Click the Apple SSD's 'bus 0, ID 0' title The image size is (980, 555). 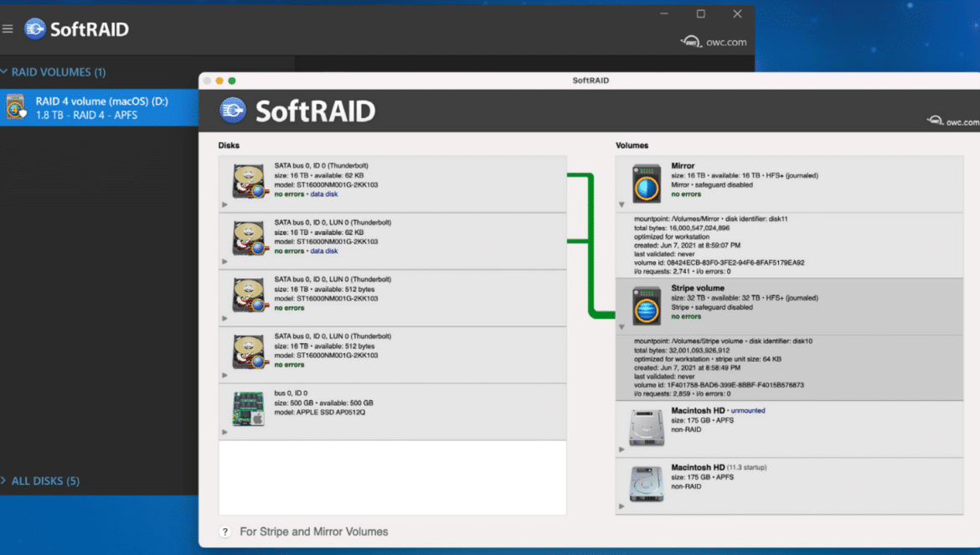click(x=291, y=393)
